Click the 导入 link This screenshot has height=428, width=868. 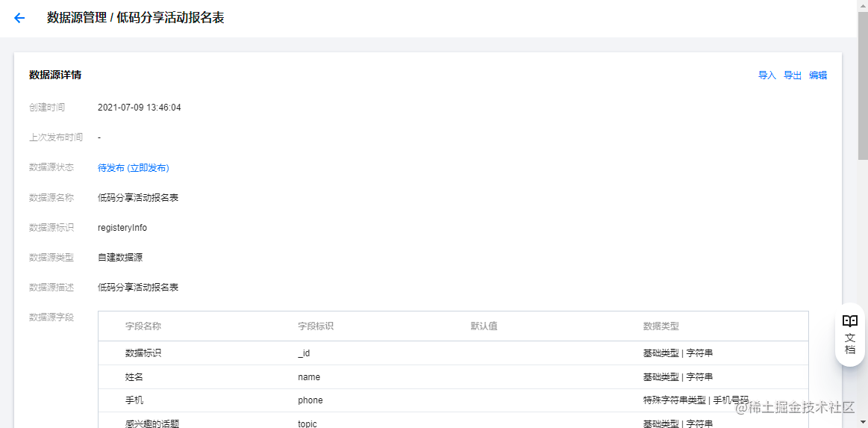(767, 75)
